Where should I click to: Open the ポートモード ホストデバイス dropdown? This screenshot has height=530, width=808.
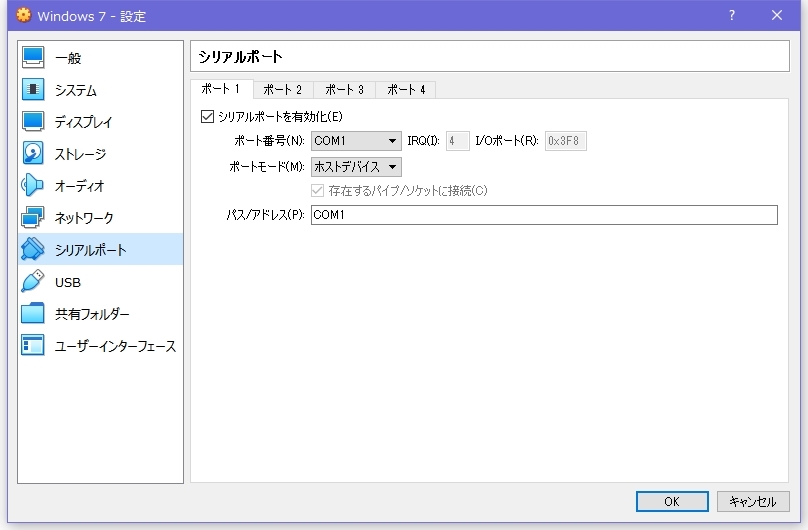click(x=356, y=167)
